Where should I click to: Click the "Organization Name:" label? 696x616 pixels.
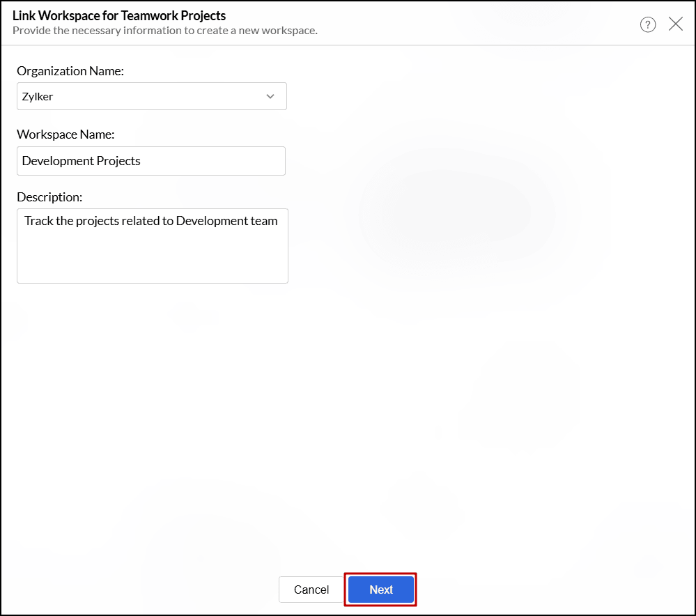tap(70, 71)
